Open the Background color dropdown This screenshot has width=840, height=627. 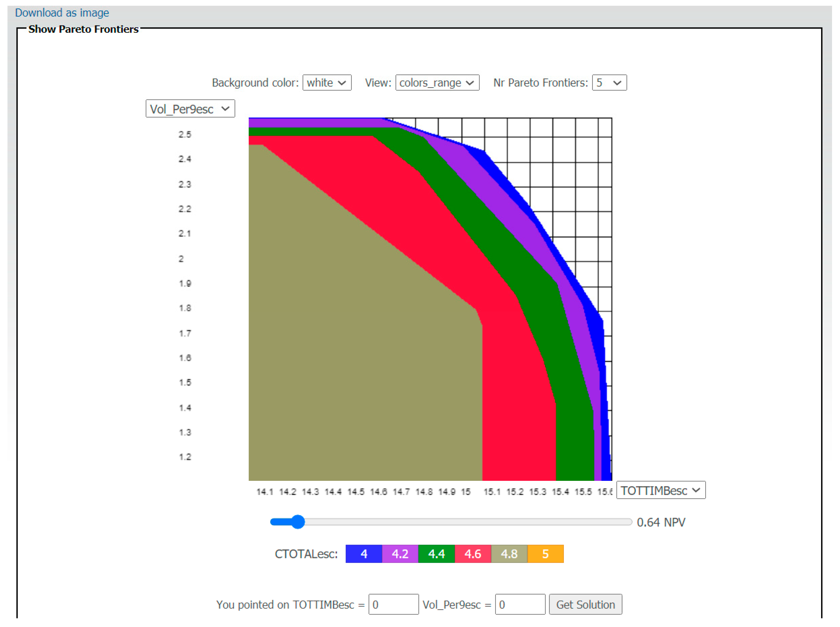tap(327, 83)
